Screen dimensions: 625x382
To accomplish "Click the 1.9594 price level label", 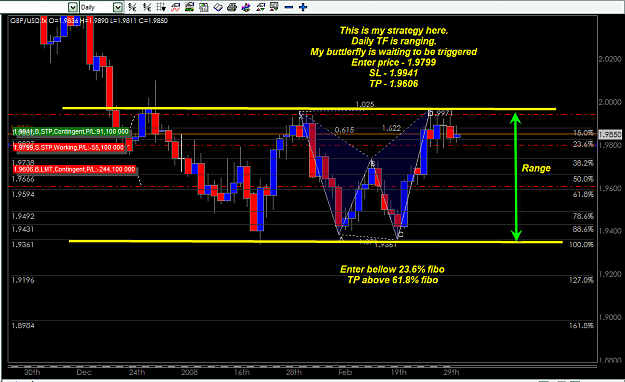I will (x=23, y=194).
